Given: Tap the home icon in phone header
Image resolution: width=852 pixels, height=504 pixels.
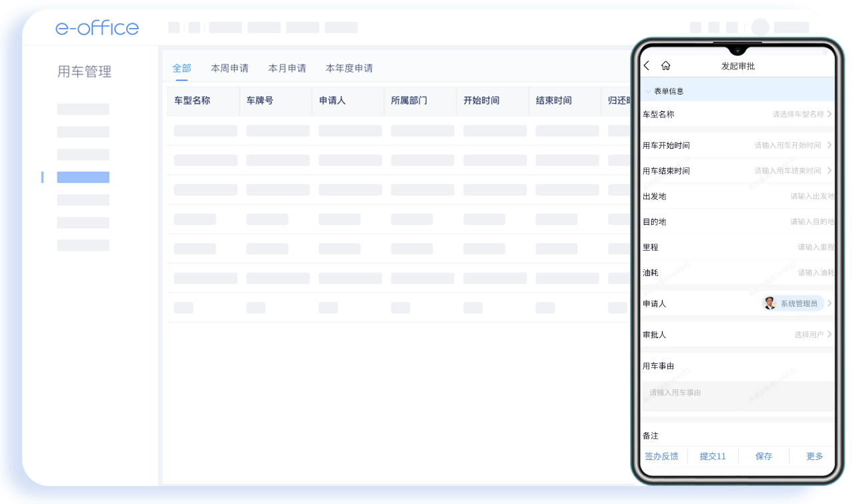Looking at the screenshot, I should [x=665, y=66].
